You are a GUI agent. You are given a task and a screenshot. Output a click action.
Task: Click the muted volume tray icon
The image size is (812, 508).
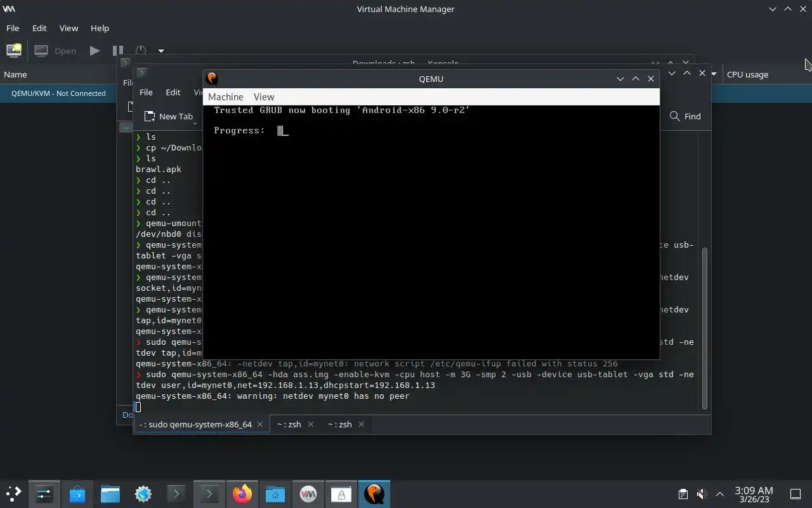pyautogui.click(x=702, y=494)
